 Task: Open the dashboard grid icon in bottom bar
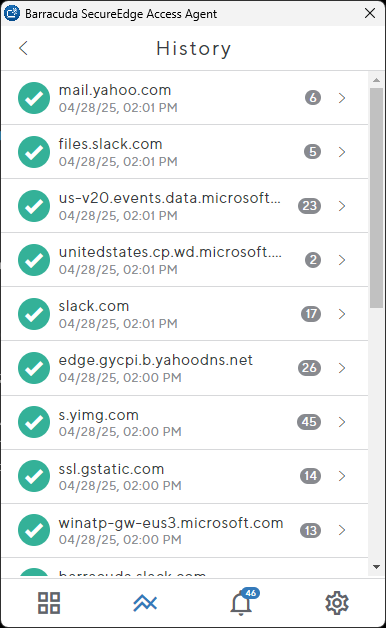(49, 603)
